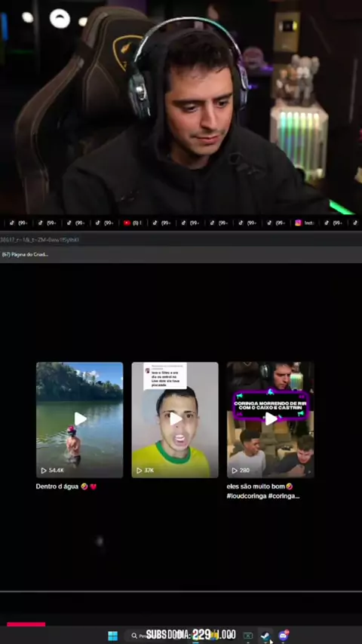362x644 pixels.
Task: Click the red progress bar at bottom
Action: 26,624
